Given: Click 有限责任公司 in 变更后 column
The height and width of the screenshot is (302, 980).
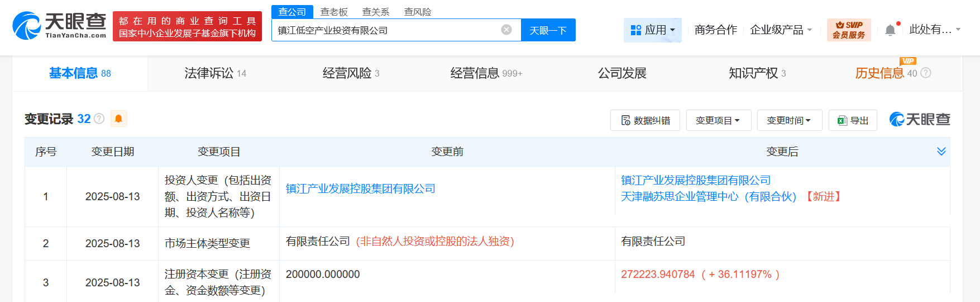Looking at the screenshot, I should coord(653,241).
